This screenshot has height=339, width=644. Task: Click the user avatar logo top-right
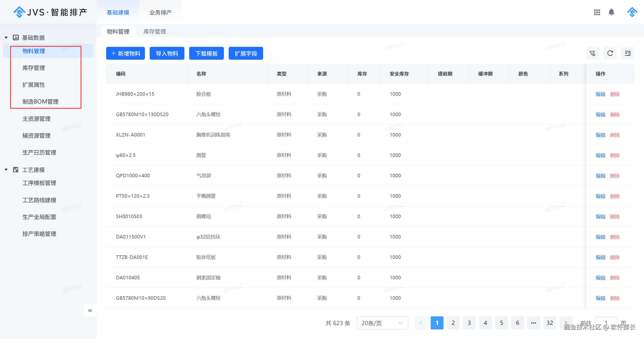(x=632, y=12)
